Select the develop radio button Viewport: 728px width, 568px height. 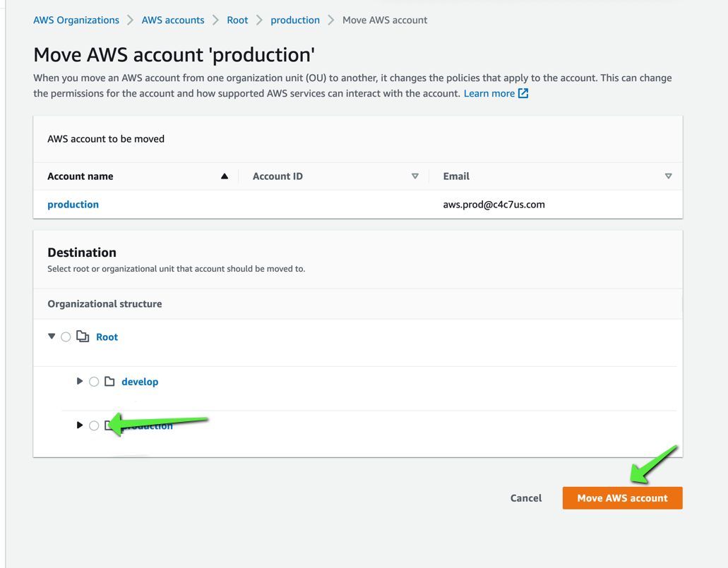tap(94, 382)
